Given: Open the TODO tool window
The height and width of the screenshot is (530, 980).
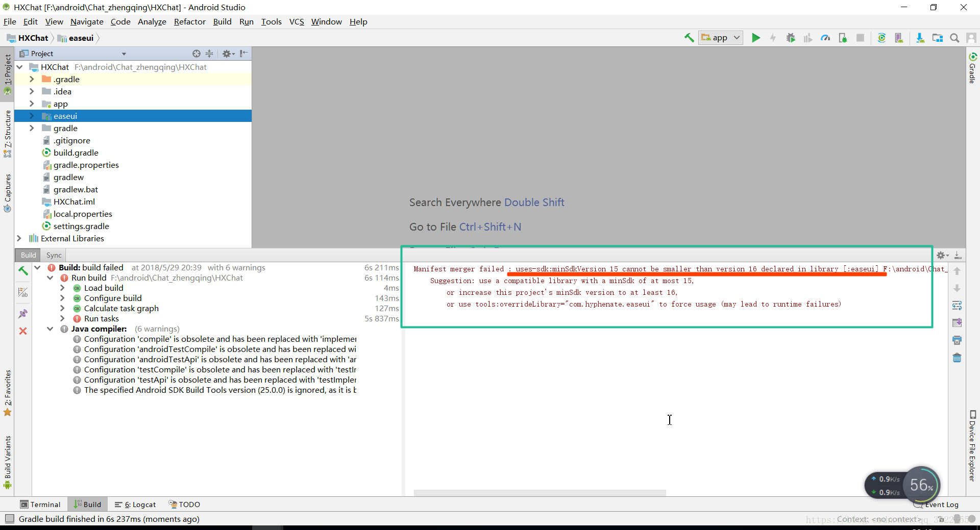Looking at the screenshot, I should (184, 504).
